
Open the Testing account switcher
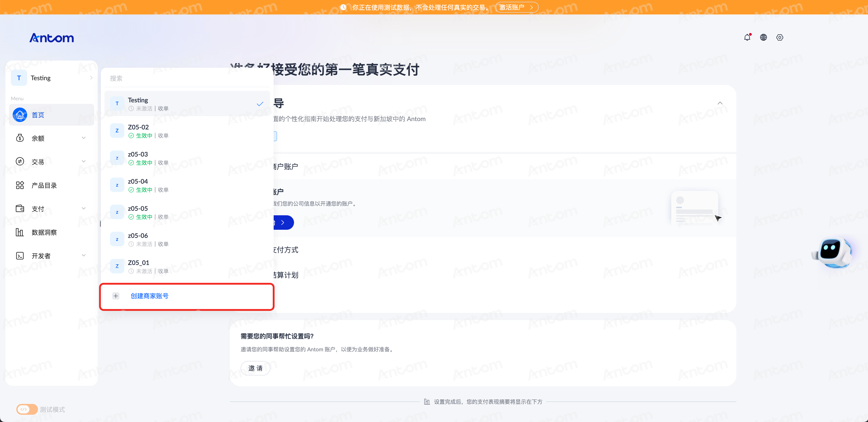52,78
